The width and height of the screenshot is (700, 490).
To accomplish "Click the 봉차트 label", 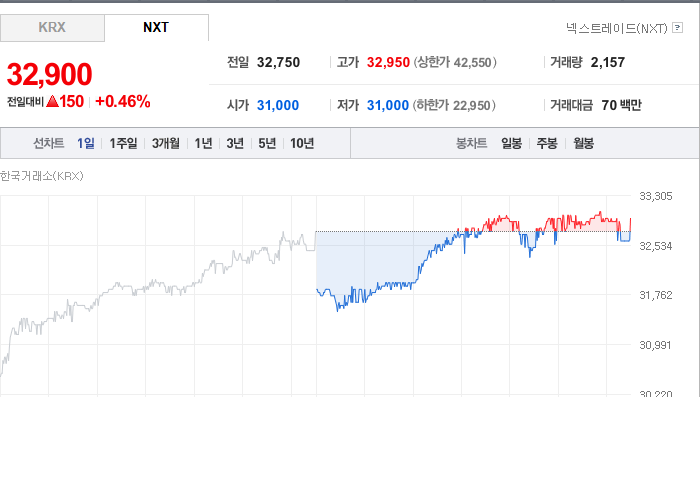I will [x=471, y=143].
